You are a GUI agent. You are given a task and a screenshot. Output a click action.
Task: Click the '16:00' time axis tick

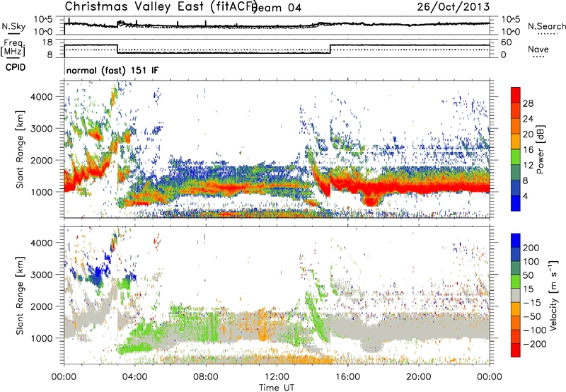(x=347, y=377)
